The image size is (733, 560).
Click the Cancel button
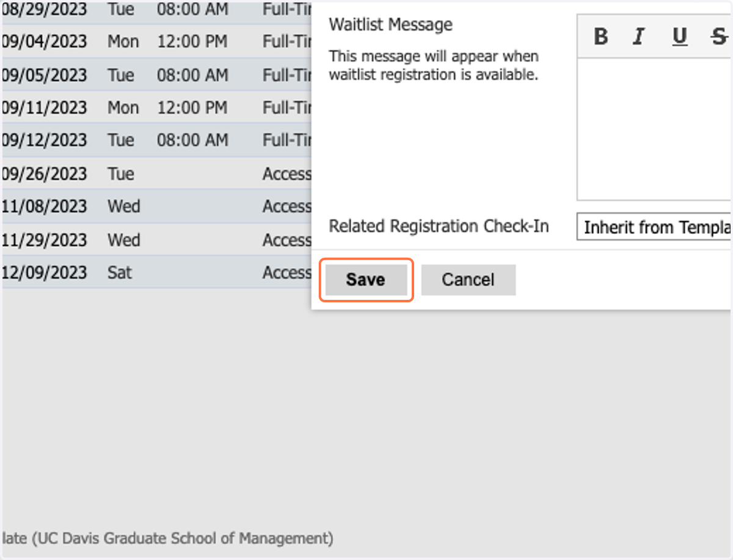[468, 280]
